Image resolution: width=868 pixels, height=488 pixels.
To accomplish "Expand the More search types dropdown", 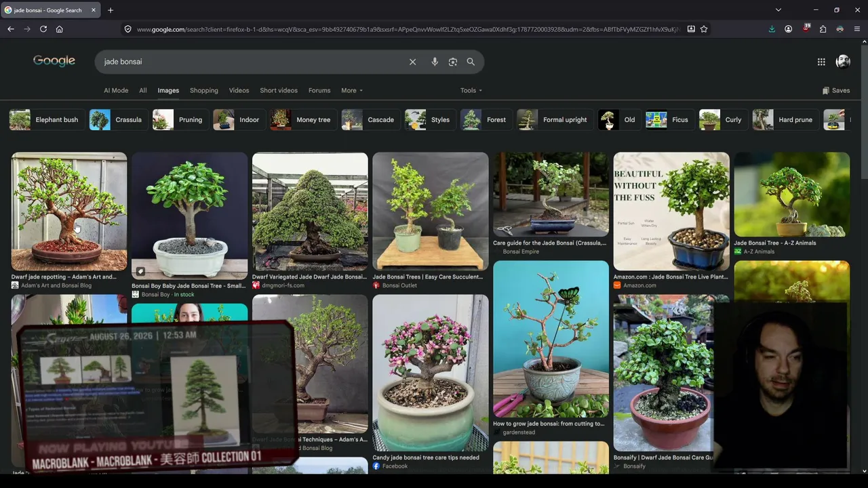I will point(352,90).
